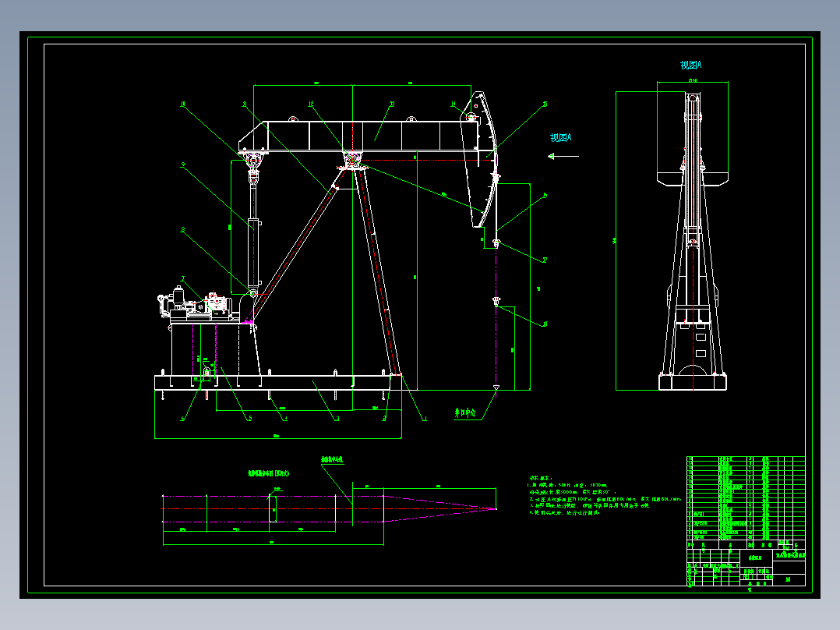Image resolution: width=840 pixels, height=630 pixels.
Task: Select part callout number 8
Action: coord(182,229)
